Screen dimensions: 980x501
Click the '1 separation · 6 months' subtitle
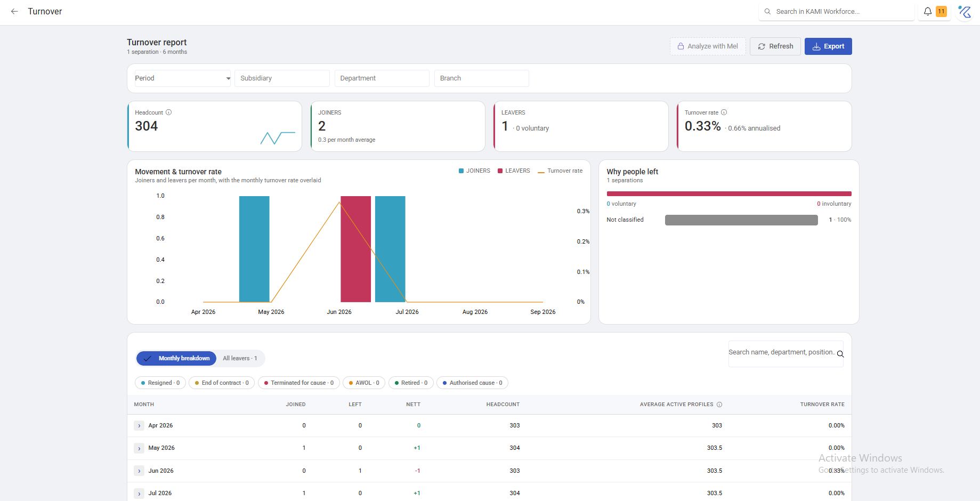click(x=157, y=52)
